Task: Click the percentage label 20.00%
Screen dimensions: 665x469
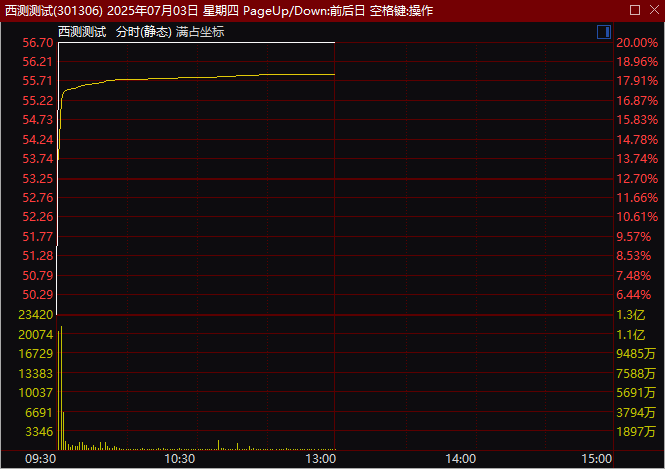Action: pyautogui.click(x=637, y=43)
